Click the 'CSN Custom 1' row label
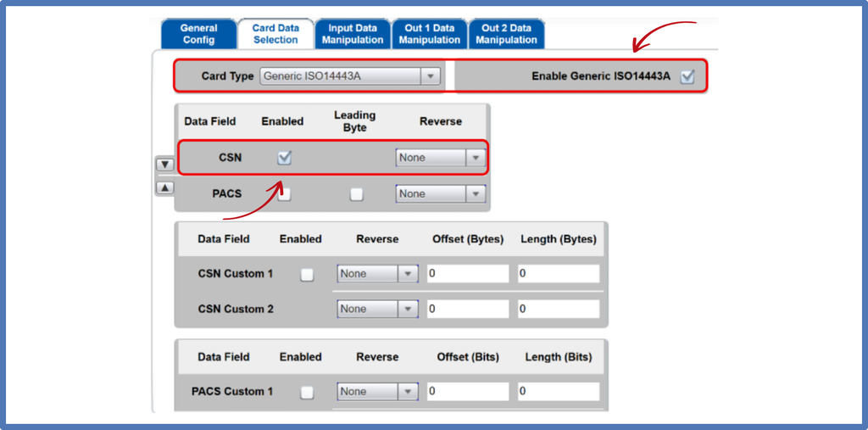The width and height of the screenshot is (868, 430). [x=236, y=274]
